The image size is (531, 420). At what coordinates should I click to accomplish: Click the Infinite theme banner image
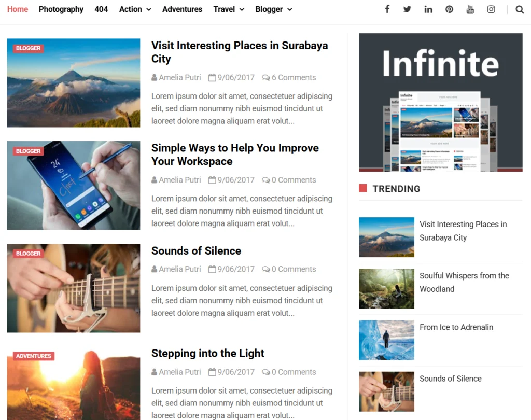click(x=441, y=102)
